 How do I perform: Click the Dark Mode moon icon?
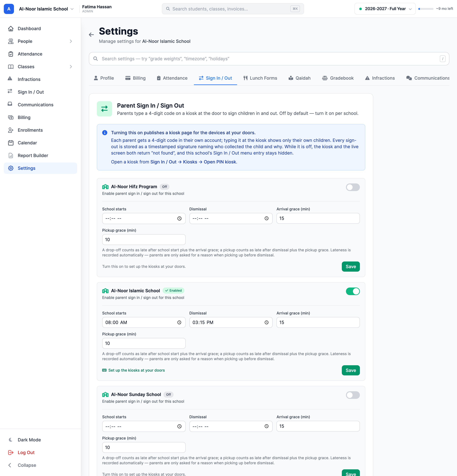[x=11, y=440]
